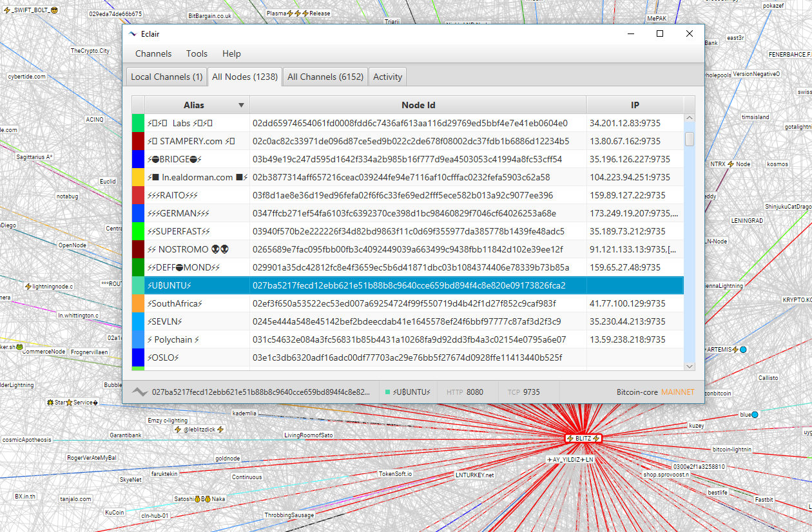
Task: Click LivingRoomofSato node in background graph
Action: pyautogui.click(x=308, y=435)
